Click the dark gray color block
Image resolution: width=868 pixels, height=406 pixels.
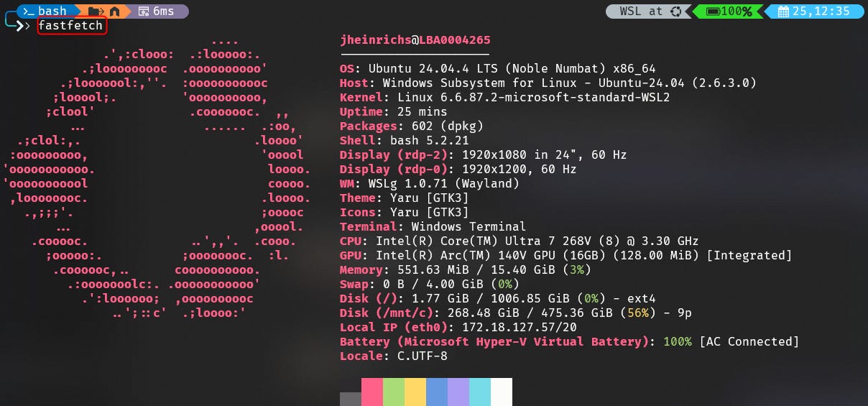pos(351,399)
